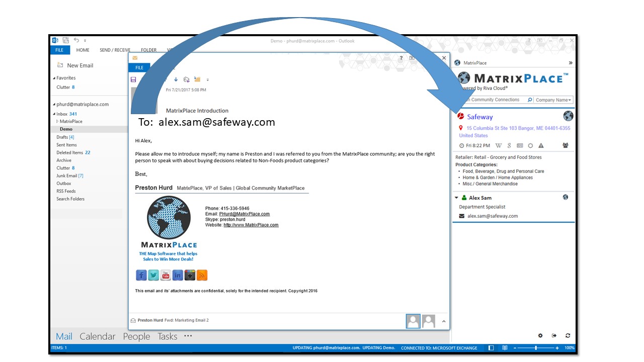Viewport: 644px width, 362px height.
Task: Select the Junk Email folder
Action: [x=70, y=175]
